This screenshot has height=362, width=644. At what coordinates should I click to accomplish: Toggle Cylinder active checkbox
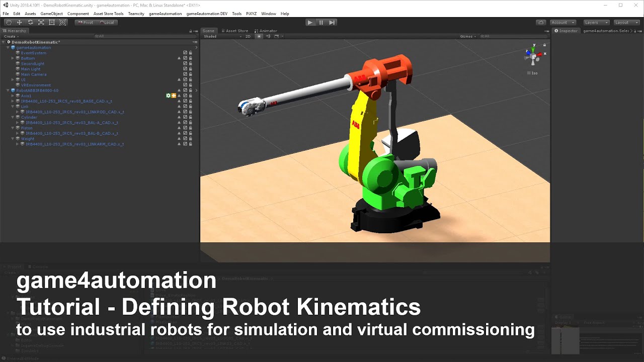pyautogui.click(x=185, y=117)
